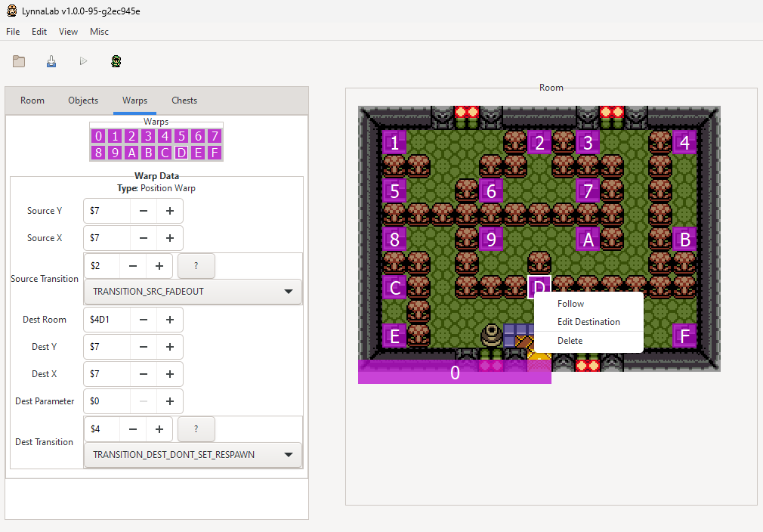Increase the Dest Parameter value
This screenshot has height=532, width=763.
coord(170,401)
